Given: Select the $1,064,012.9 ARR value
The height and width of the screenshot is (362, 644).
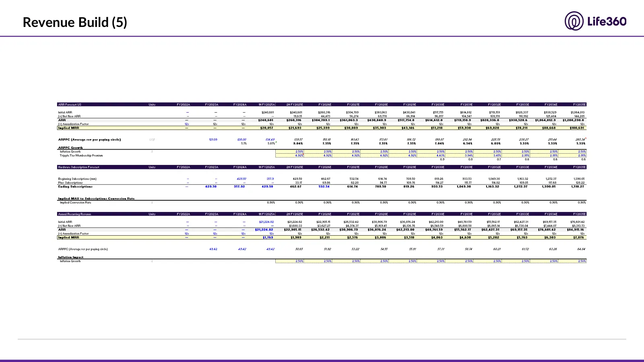Looking at the screenshot, I should click(545, 120).
